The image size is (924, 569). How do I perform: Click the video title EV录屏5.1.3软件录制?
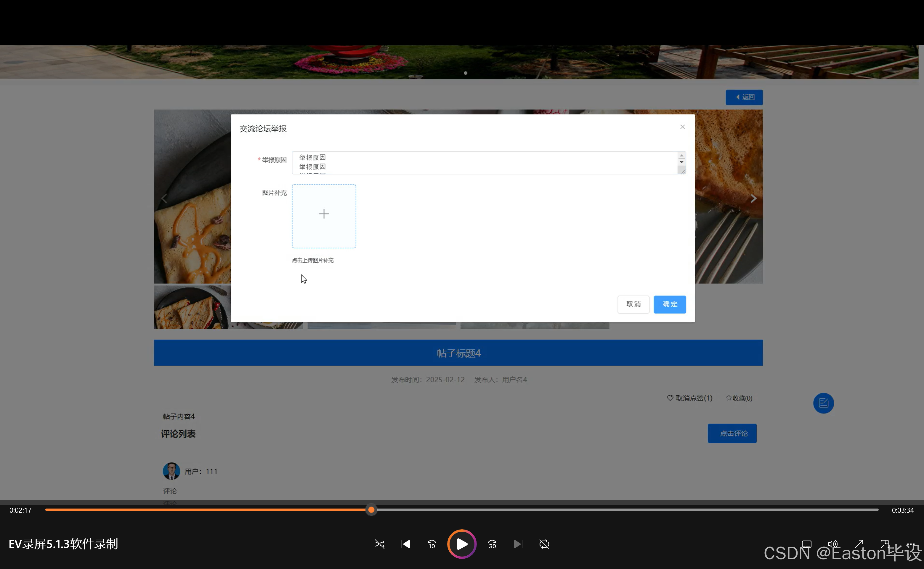tap(63, 544)
